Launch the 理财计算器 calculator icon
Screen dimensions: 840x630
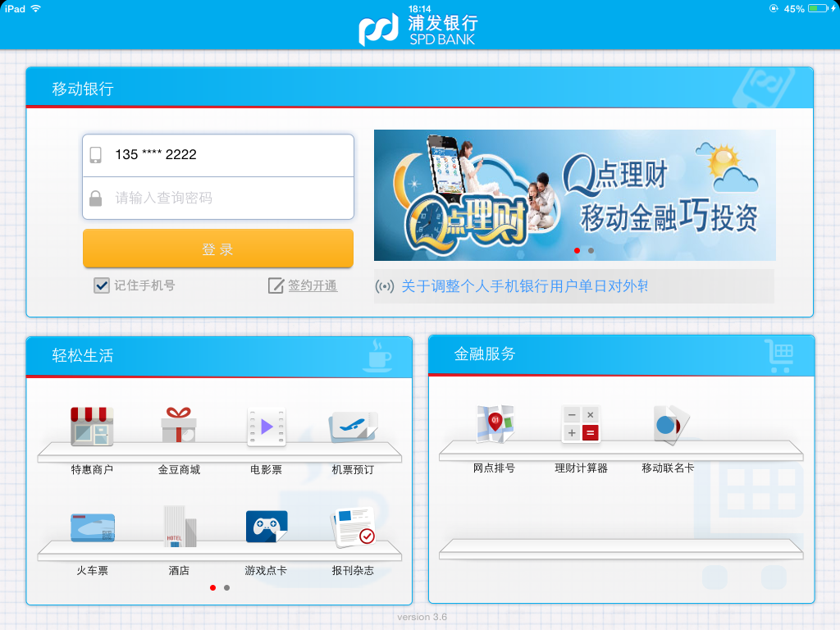click(582, 424)
